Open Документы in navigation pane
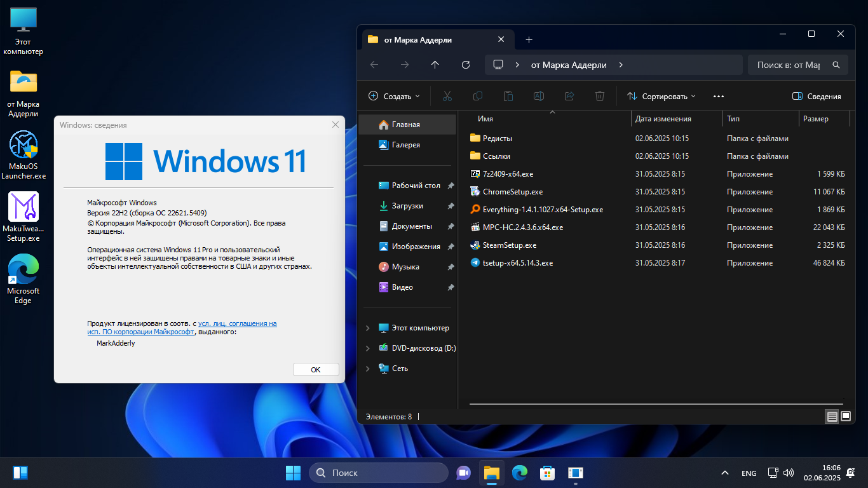This screenshot has height=488, width=868. (407, 226)
